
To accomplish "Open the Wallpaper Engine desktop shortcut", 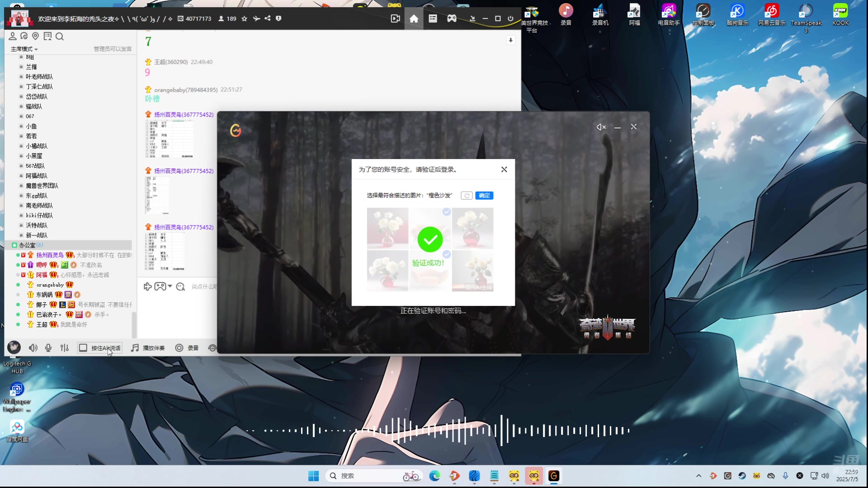I will point(17,397).
